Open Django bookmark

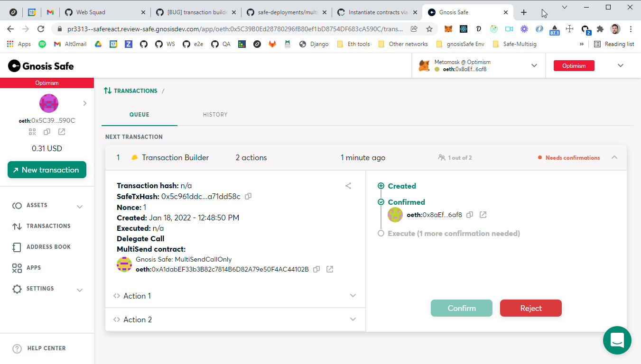(314, 44)
